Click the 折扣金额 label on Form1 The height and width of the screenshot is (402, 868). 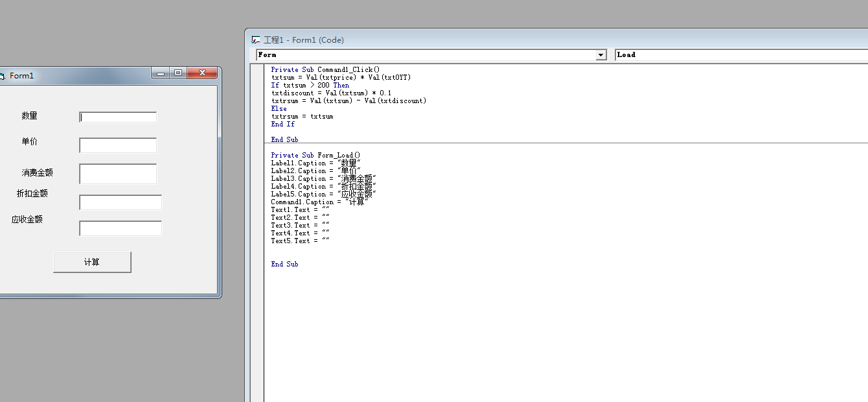pos(32,193)
